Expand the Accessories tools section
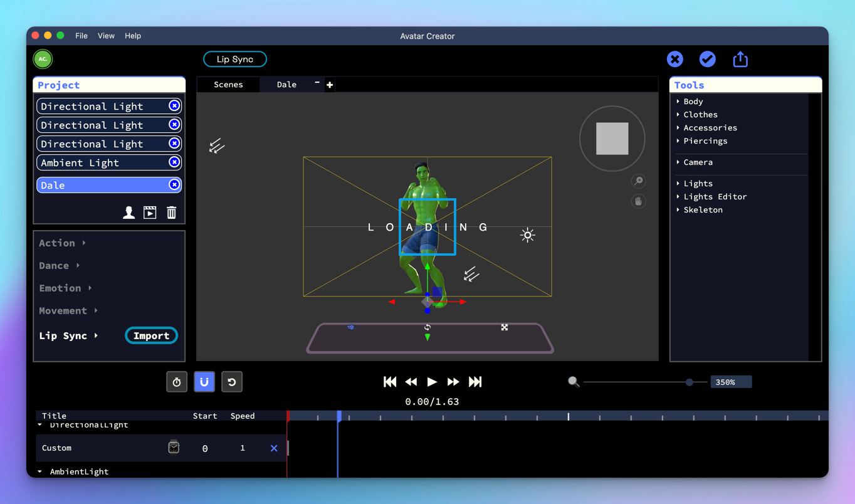855x504 pixels. [x=706, y=127]
